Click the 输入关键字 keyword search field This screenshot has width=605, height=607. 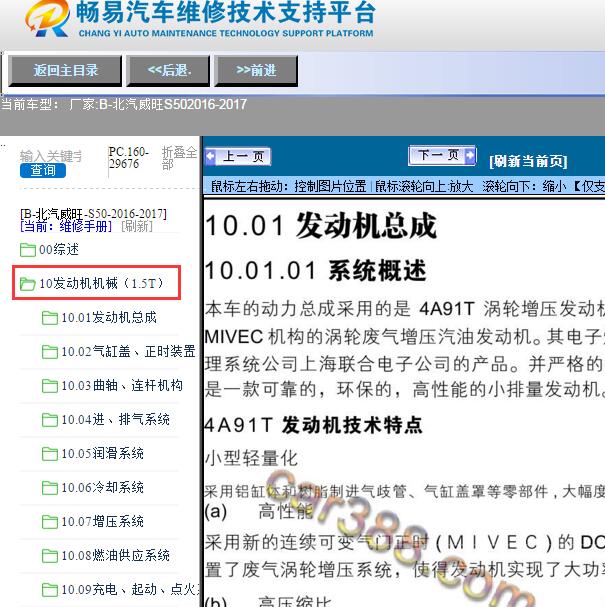51,156
